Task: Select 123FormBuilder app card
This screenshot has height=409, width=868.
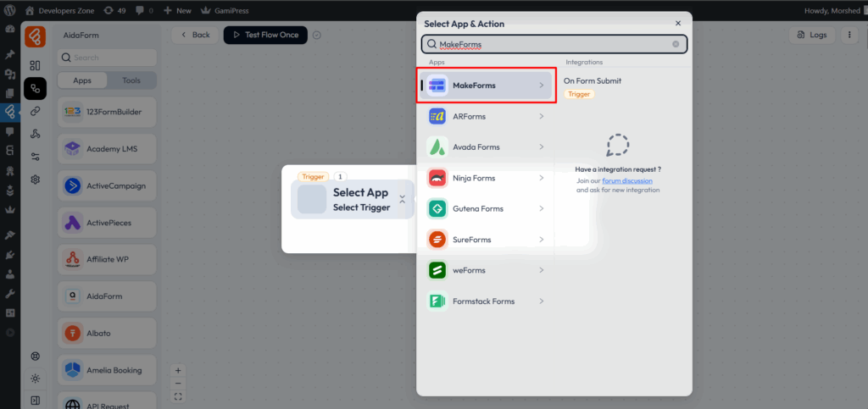Action: tap(107, 112)
